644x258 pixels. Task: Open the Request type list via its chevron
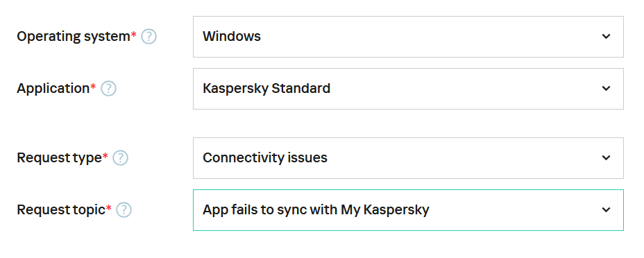[606, 158]
